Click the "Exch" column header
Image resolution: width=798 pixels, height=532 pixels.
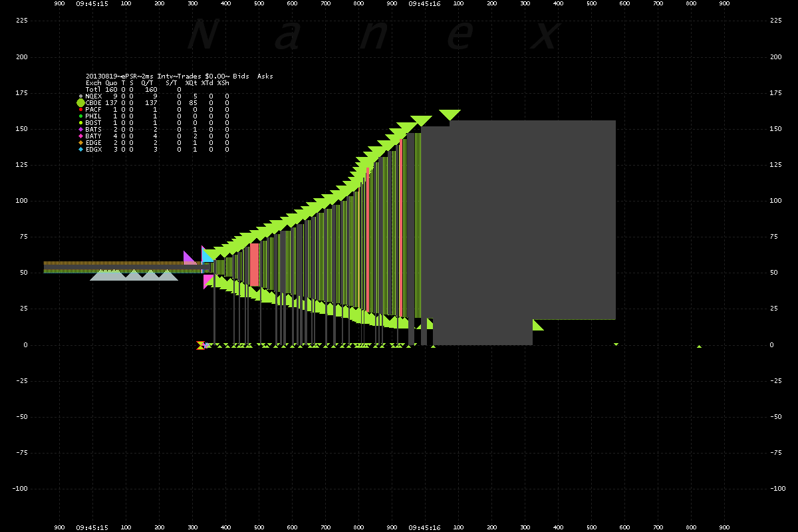coord(94,83)
